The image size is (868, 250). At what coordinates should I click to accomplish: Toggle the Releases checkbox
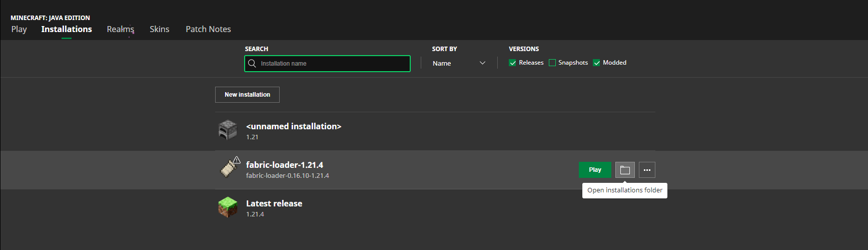tap(513, 63)
